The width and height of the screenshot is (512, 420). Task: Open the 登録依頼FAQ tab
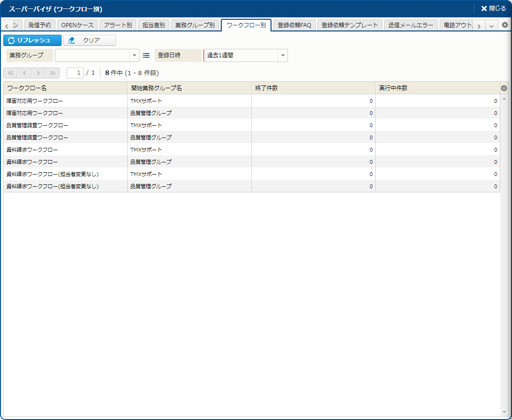294,25
